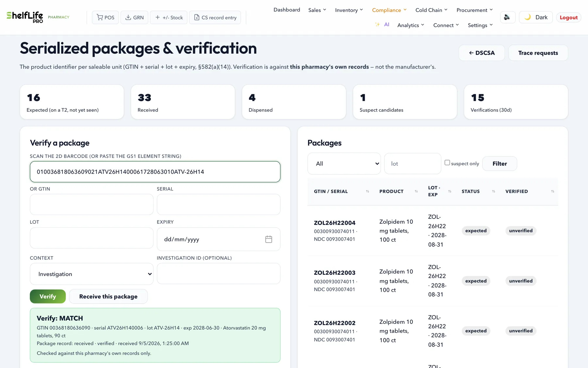Click Receive this package
Screen dimensions: 588x368
[x=108, y=296]
